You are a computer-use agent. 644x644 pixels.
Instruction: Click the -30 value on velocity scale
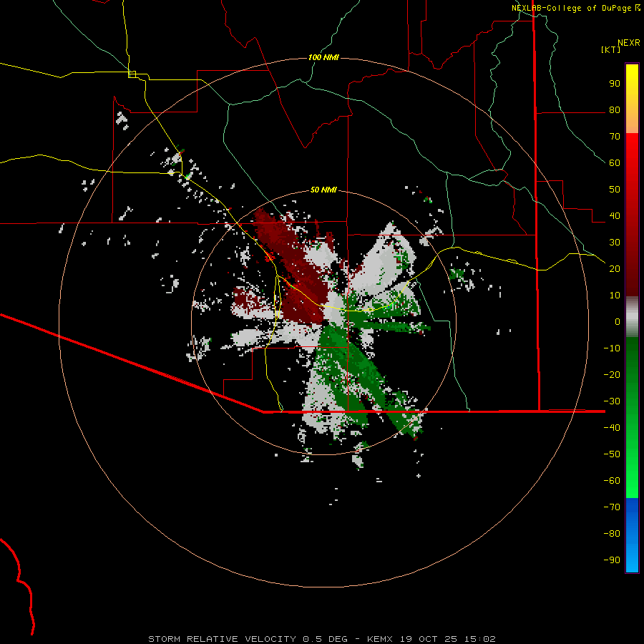click(x=612, y=401)
